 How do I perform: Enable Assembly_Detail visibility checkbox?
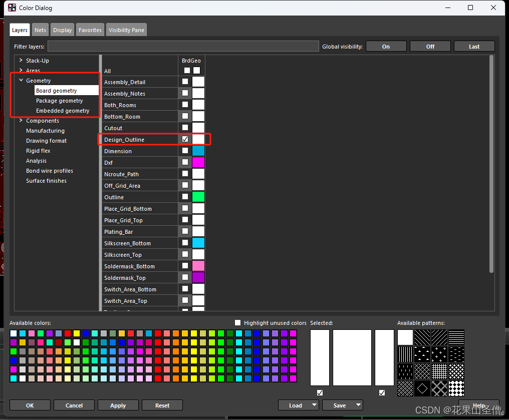(185, 82)
